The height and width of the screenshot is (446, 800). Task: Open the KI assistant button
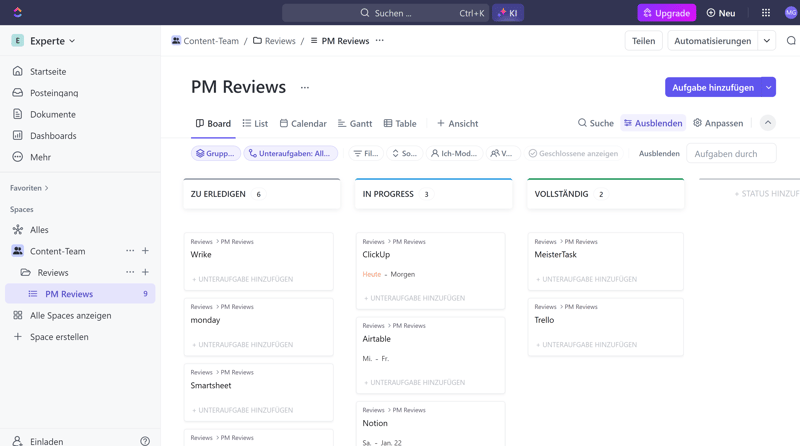click(508, 13)
